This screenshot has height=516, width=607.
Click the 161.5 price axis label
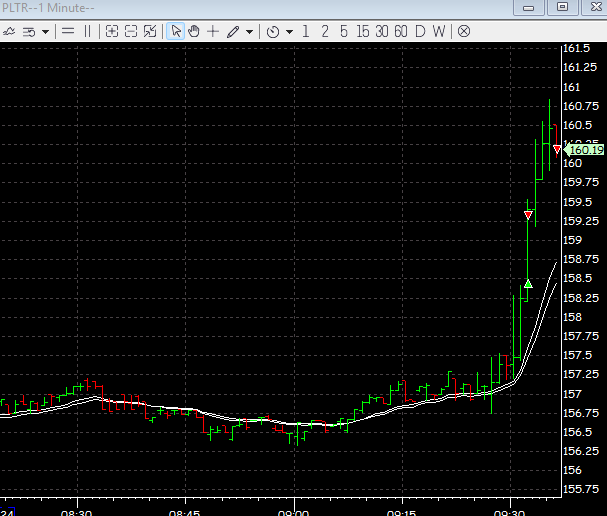pyautogui.click(x=576, y=48)
